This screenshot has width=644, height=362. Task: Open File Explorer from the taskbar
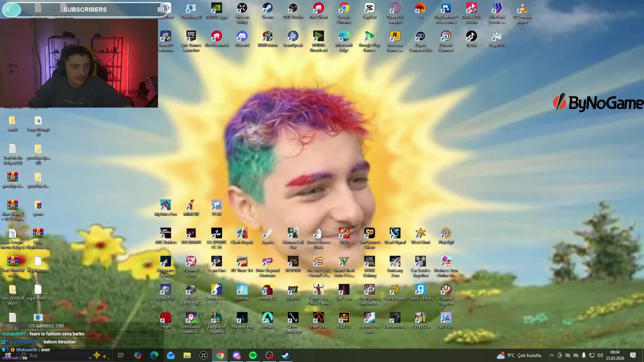(x=187, y=355)
